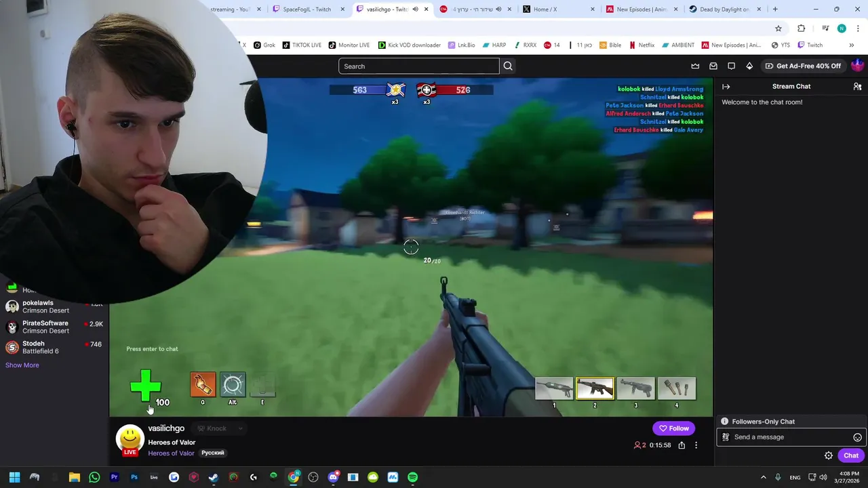Mute audio on the Hebrew live broadcast tab
The width and height of the screenshot is (868, 488).
point(498,9)
